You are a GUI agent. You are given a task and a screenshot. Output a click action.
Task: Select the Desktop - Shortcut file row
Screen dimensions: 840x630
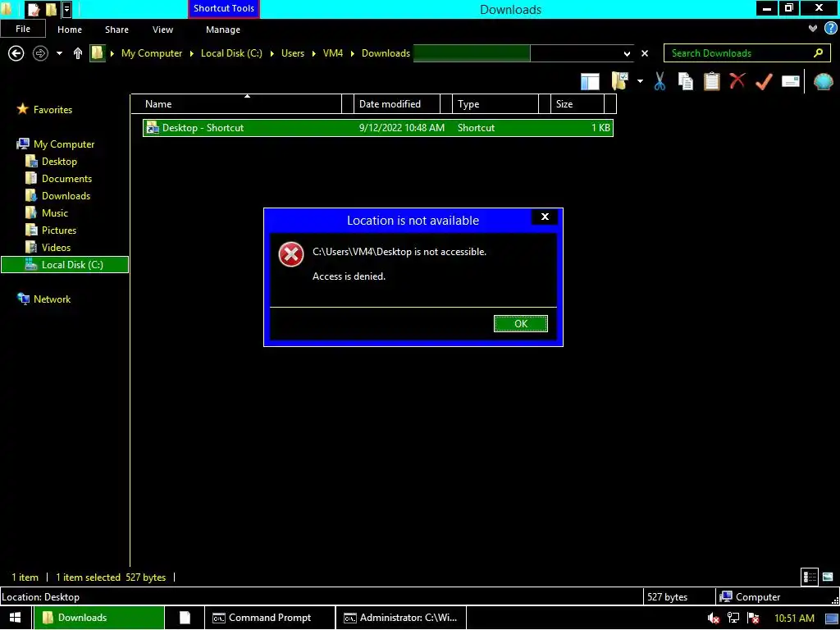377,127
